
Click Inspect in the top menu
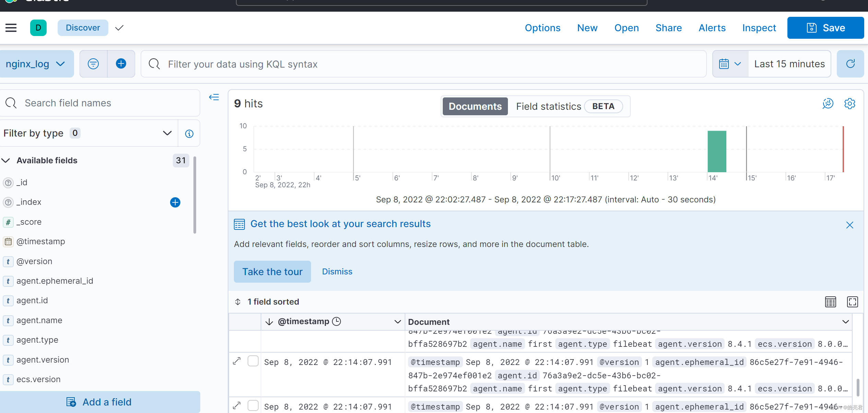[759, 28]
